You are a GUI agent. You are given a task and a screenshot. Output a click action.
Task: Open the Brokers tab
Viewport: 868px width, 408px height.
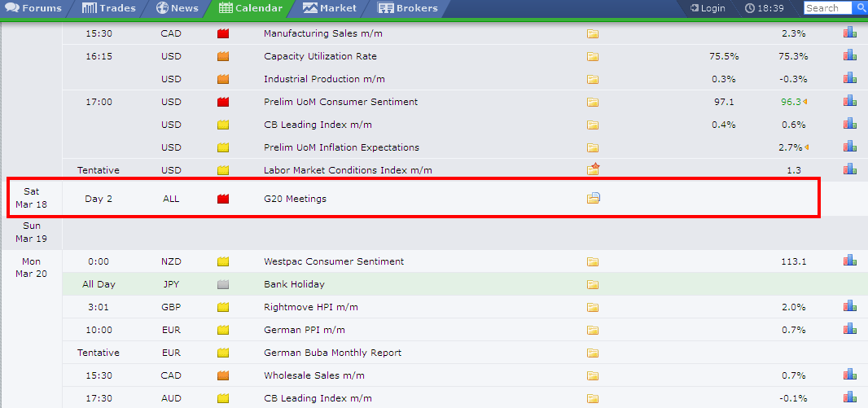pyautogui.click(x=407, y=8)
